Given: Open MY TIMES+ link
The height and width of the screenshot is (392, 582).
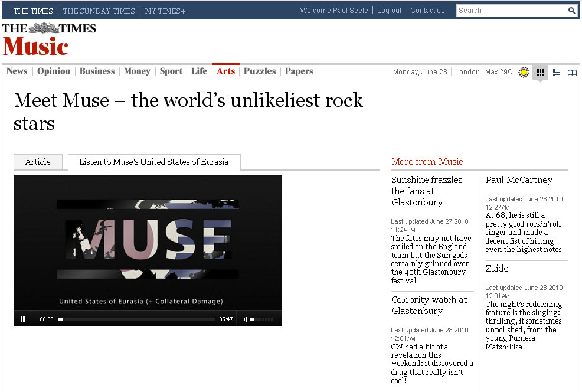Looking at the screenshot, I should (165, 11).
